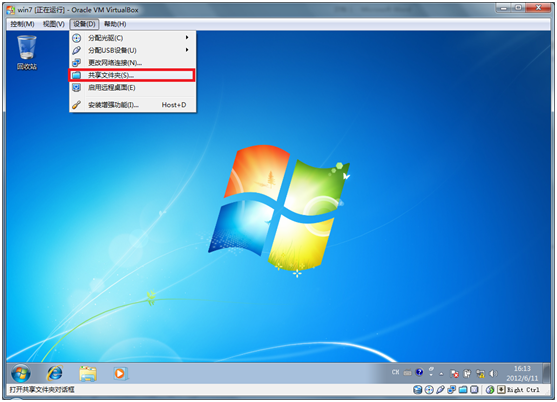Open Windows Explorer folder on taskbar
Screen dimensions: 557x402
point(88,373)
